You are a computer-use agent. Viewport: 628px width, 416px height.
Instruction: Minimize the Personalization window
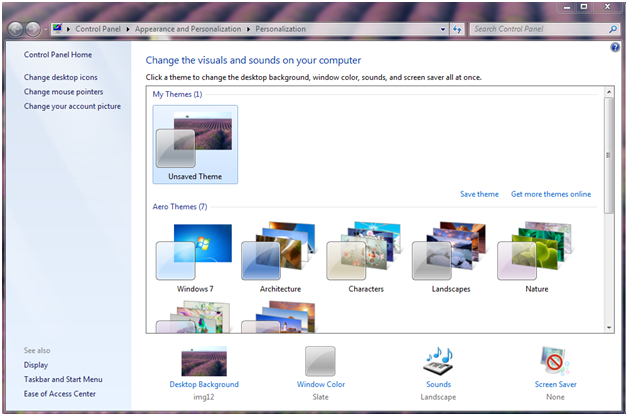(x=566, y=7)
